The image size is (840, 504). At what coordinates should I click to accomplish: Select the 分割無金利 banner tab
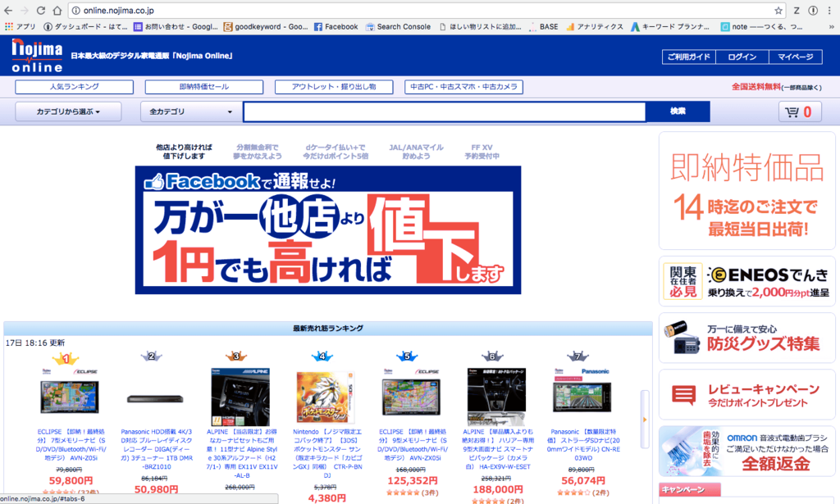point(257,152)
